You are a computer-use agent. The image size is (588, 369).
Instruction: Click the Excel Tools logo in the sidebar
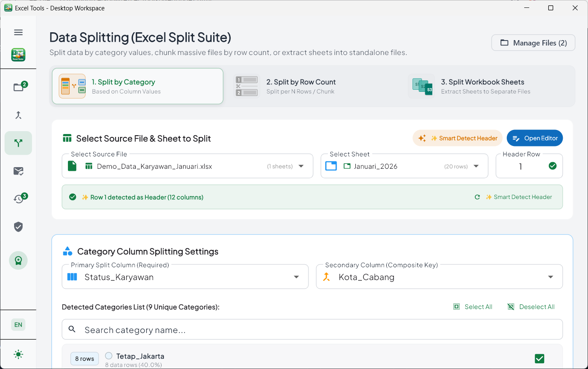[x=18, y=55]
